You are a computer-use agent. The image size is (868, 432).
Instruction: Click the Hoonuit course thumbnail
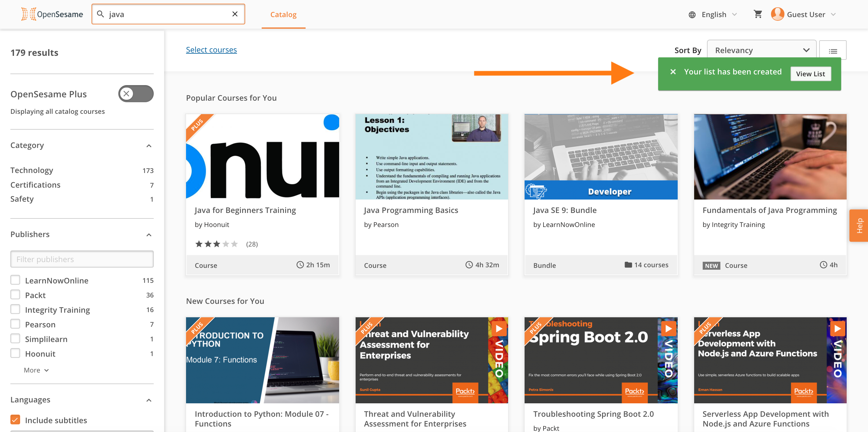tap(263, 157)
